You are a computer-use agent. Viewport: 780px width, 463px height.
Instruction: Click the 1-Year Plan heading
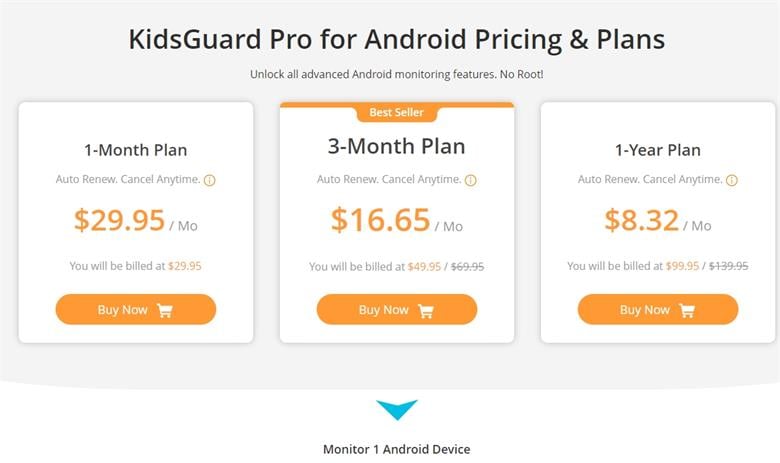[x=658, y=151]
